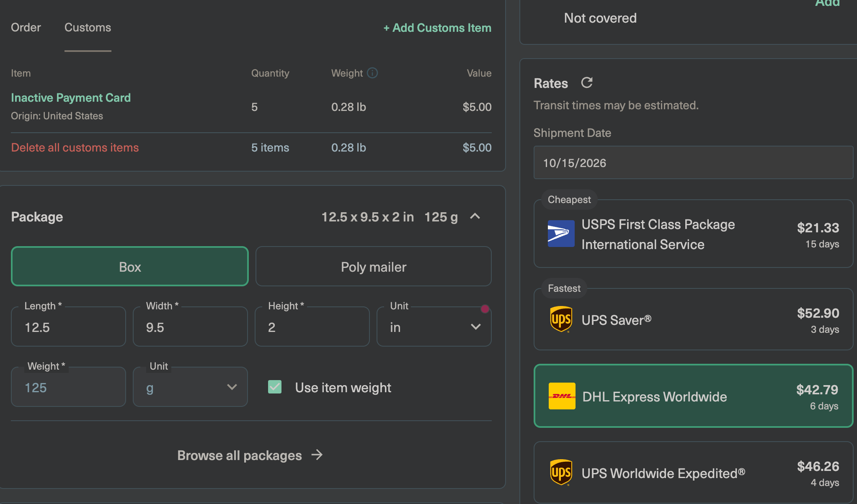The image size is (857, 504).
Task: Click the $42.79 DHL price
Action: [817, 389]
